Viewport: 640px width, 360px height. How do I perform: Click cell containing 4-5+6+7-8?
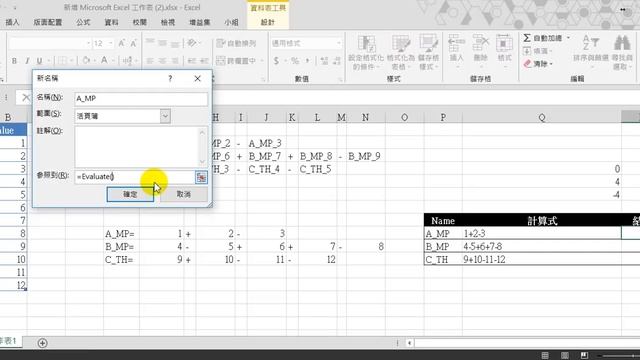tap(542, 247)
